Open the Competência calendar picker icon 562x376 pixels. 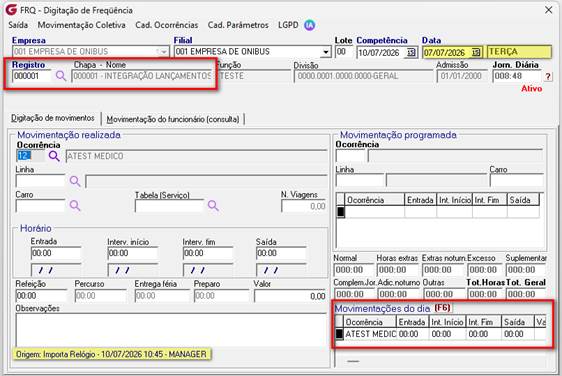coord(411,53)
